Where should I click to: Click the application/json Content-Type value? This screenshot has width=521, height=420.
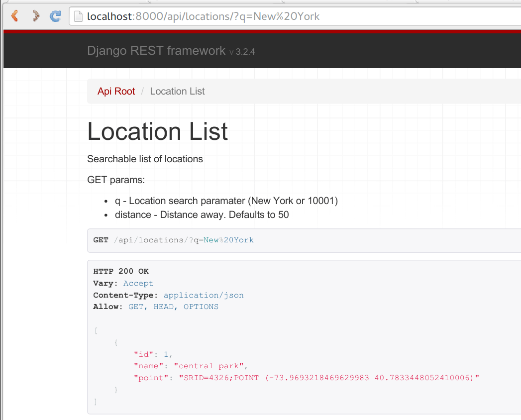(x=204, y=295)
